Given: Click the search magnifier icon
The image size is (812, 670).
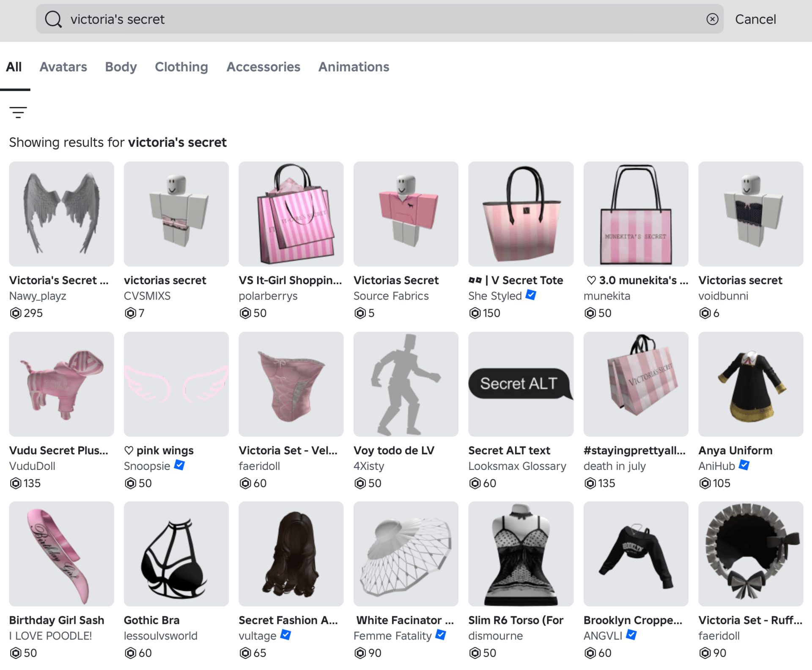Looking at the screenshot, I should (53, 19).
